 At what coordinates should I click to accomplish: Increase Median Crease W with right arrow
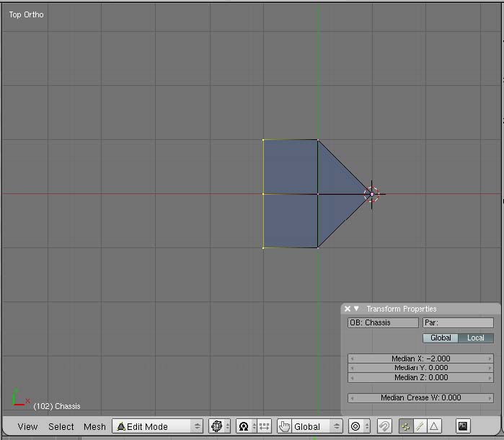pyautogui.click(x=490, y=398)
